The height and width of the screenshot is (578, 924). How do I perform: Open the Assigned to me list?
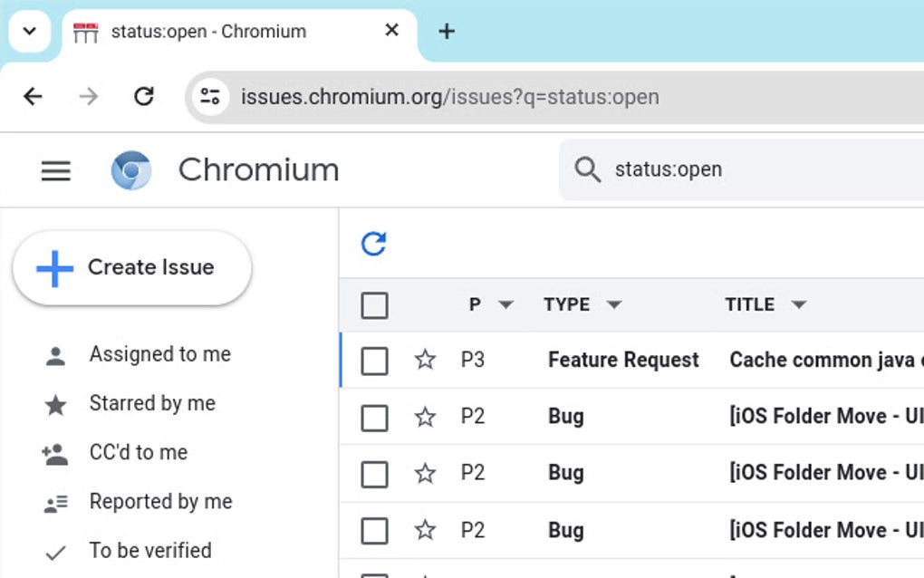pyautogui.click(x=159, y=354)
